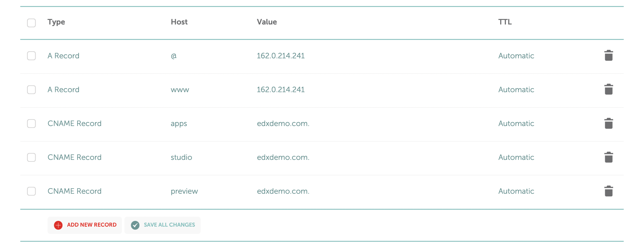This screenshot has width=644, height=249.
Task: Change type of the apps CNAME Record
Action: pyautogui.click(x=74, y=124)
